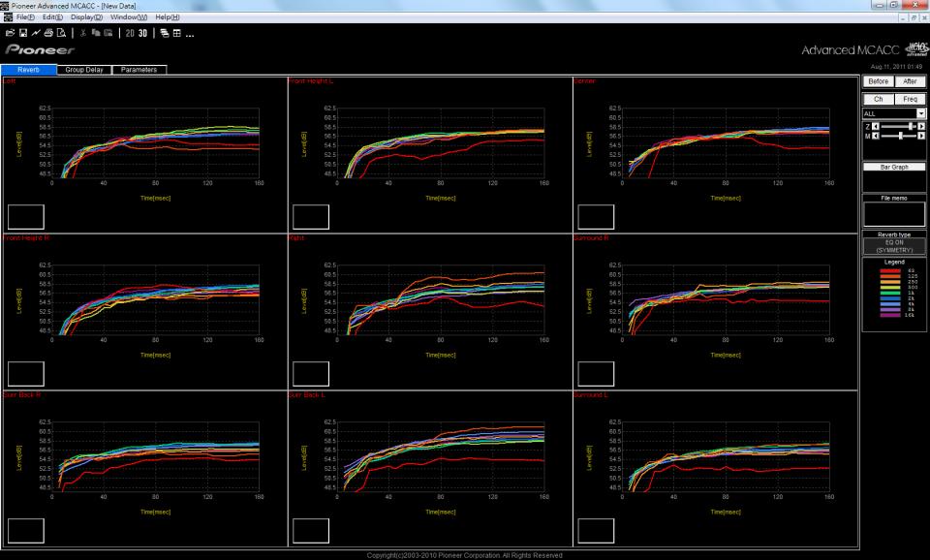
Task: Select the Freq display mode
Action: coord(910,99)
